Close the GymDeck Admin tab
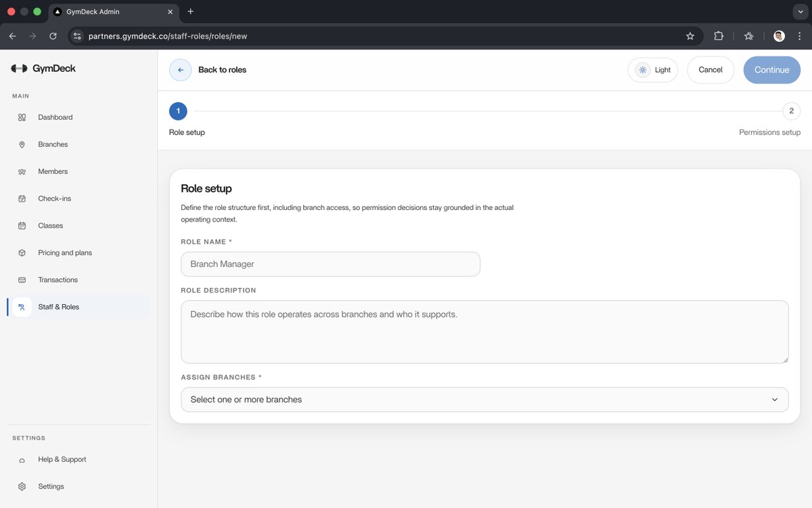 coord(170,12)
